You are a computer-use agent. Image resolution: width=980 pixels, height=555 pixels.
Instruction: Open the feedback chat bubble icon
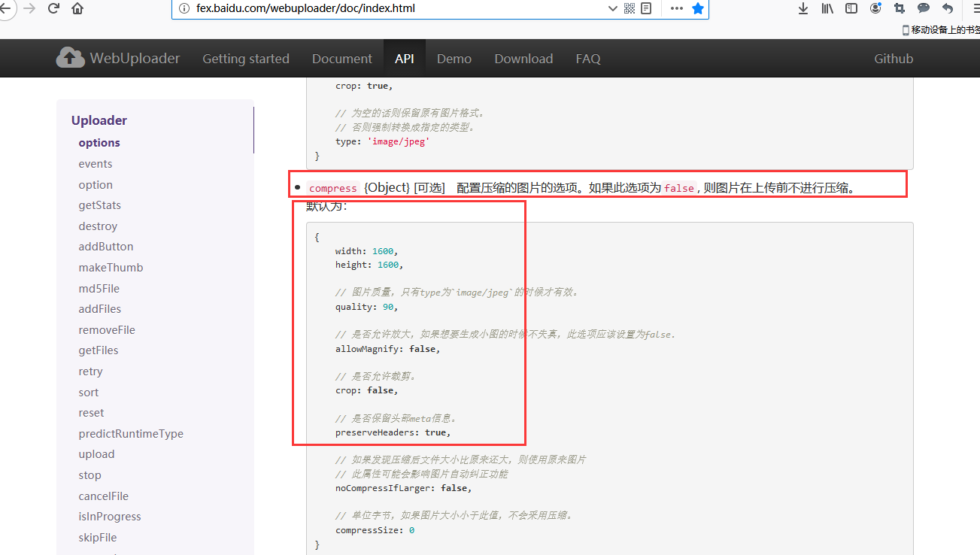click(923, 10)
